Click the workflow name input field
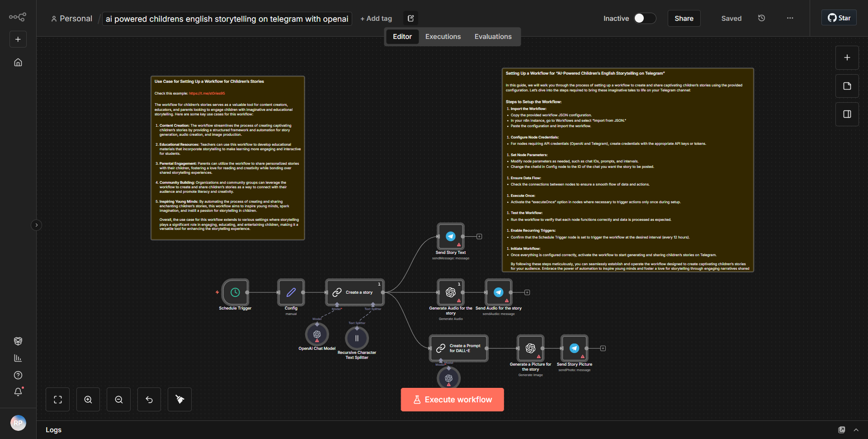Image resolution: width=868 pixels, height=439 pixels. [227, 19]
